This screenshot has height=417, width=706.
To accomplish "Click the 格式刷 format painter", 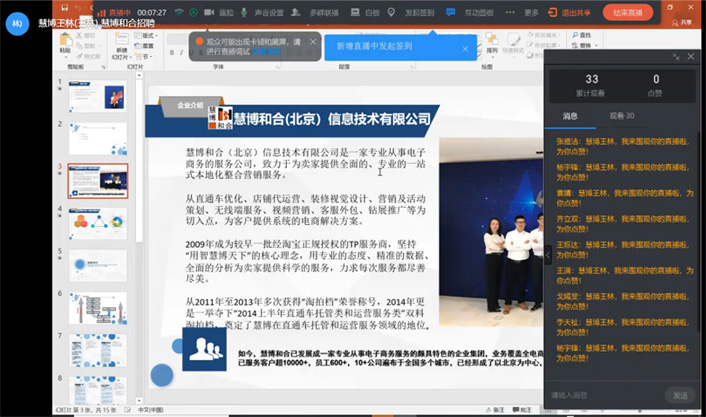I will pyautogui.click(x=88, y=56).
